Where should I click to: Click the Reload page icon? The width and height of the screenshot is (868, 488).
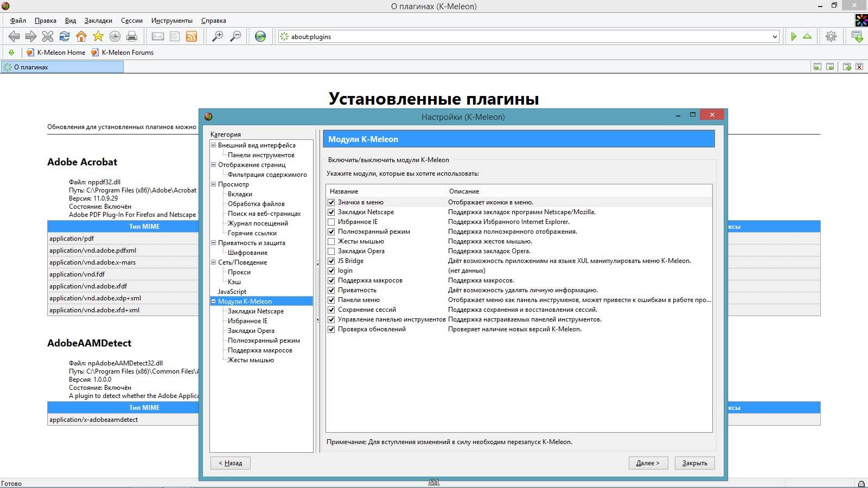pyautogui.click(x=64, y=36)
